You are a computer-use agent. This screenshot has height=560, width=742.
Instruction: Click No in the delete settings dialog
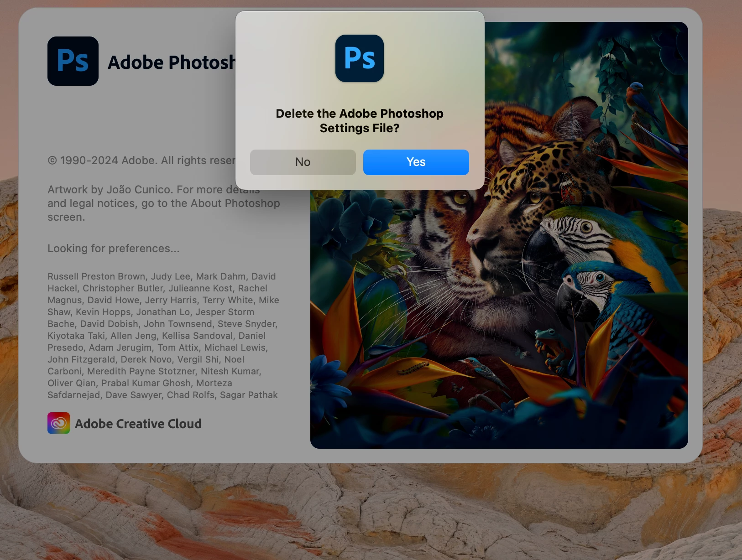click(x=303, y=162)
